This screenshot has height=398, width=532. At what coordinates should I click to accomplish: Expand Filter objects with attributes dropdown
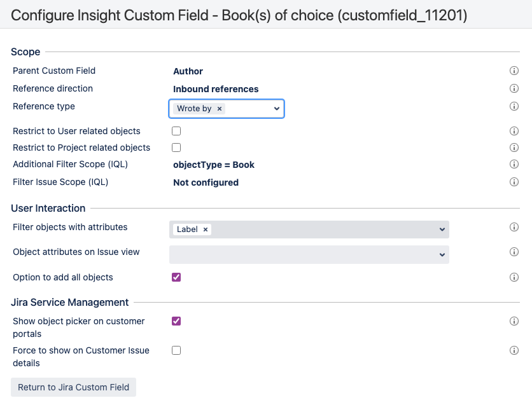[x=442, y=230]
